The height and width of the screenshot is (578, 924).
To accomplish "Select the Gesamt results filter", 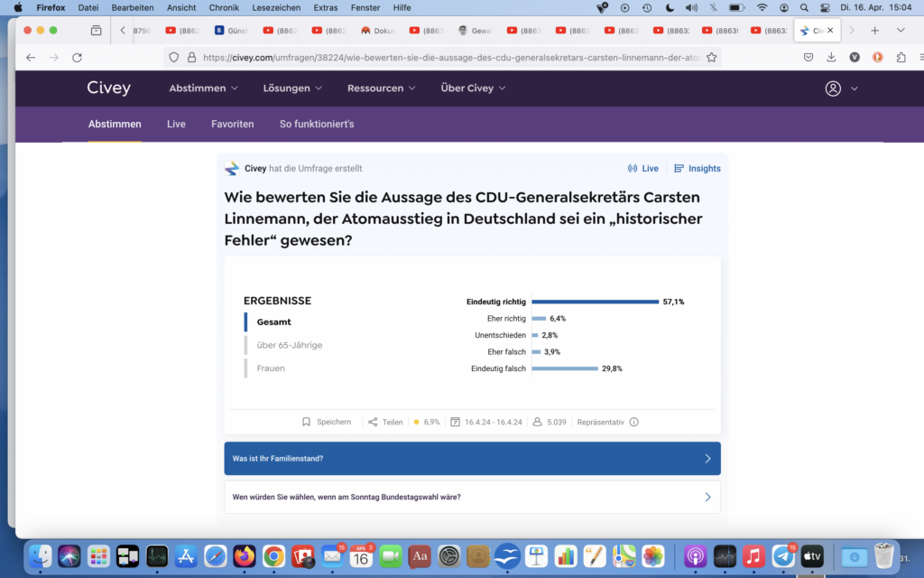I will coord(273,322).
